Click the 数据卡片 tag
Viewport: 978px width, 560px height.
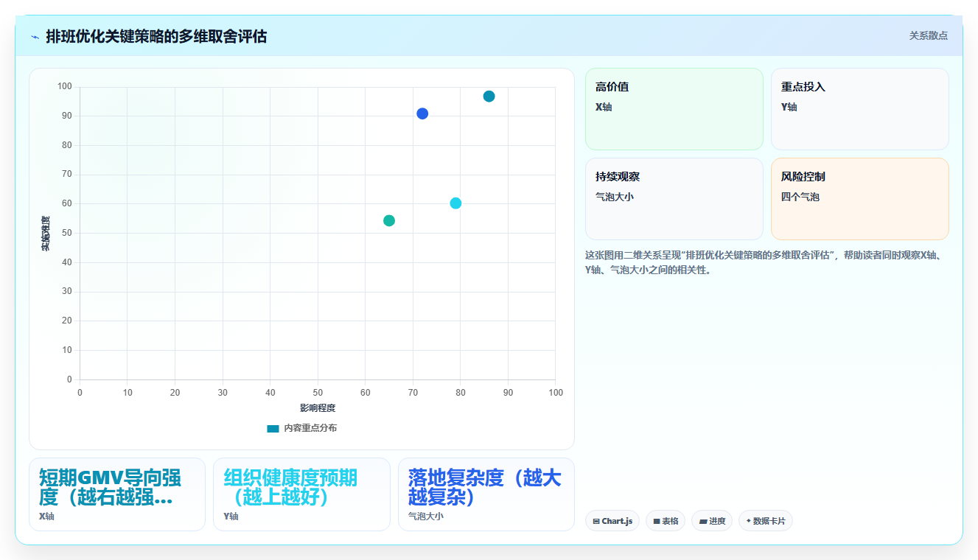coord(765,521)
